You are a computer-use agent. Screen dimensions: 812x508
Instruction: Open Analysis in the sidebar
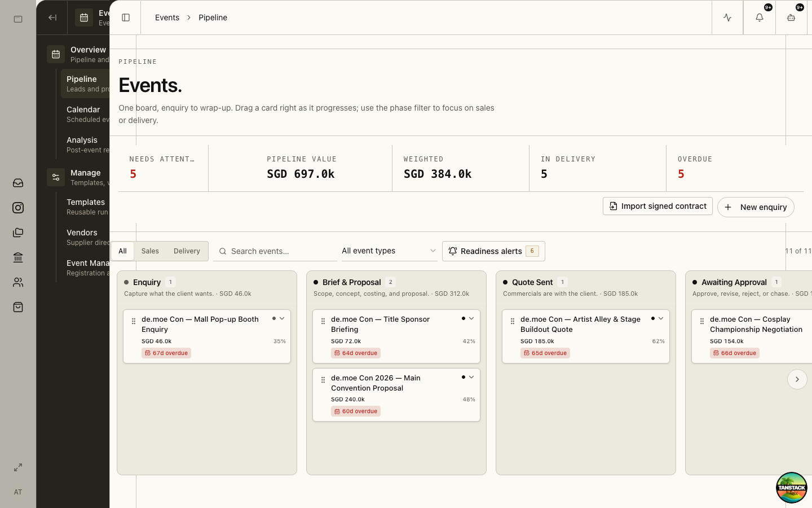click(85, 144)
